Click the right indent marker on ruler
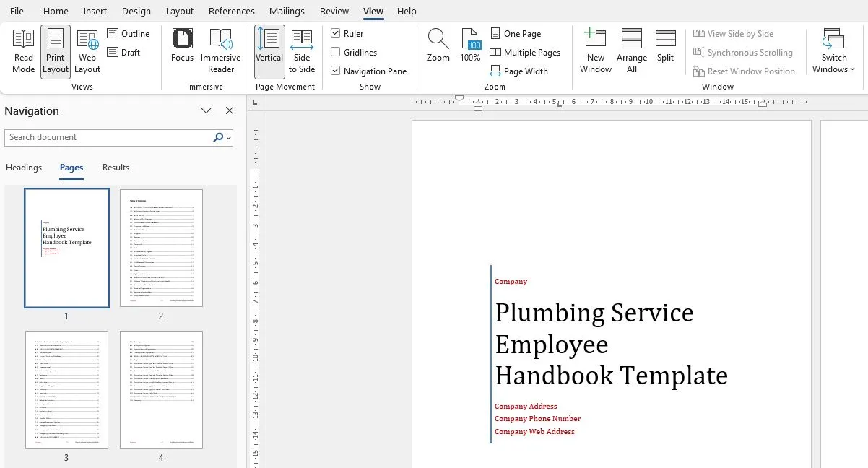 763,104
